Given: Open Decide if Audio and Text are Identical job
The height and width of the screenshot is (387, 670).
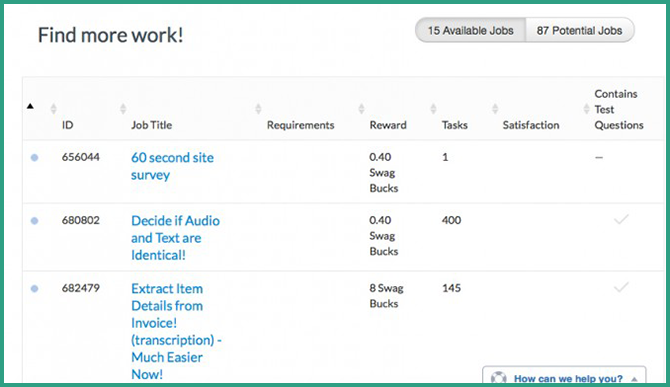Looking at the screenshot, I should (175, 238).
